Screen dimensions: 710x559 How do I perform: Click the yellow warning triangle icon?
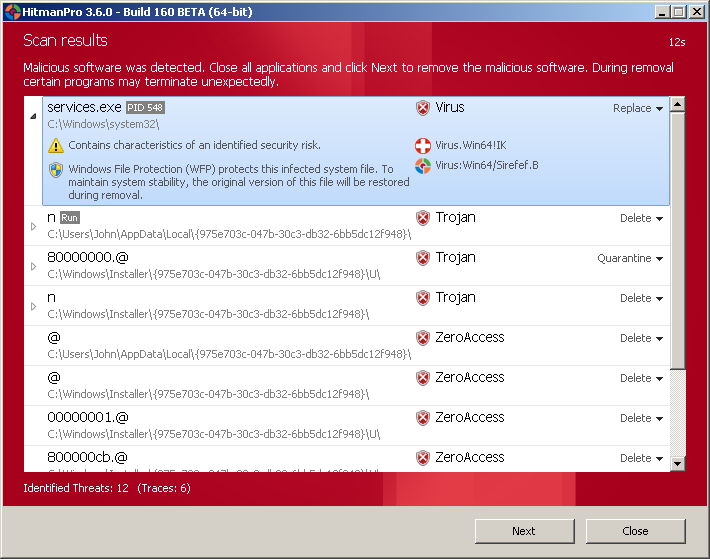point(56,146)
